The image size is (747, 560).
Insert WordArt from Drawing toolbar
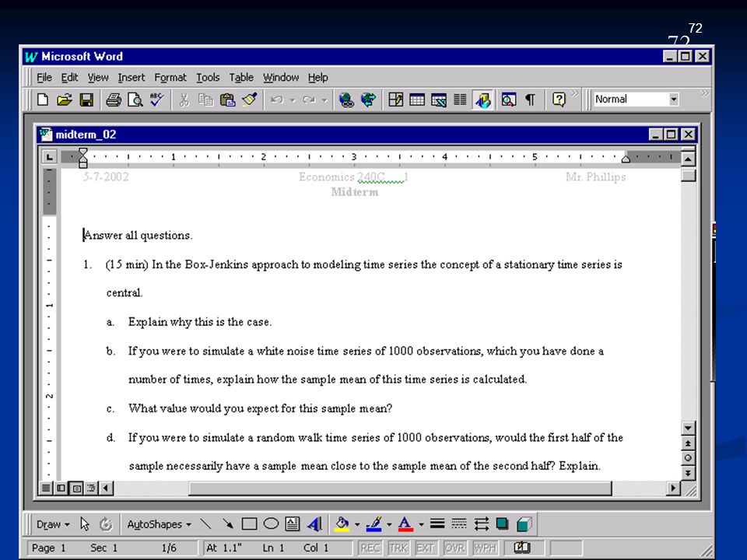pyautogui.click(x=314, y=523)
